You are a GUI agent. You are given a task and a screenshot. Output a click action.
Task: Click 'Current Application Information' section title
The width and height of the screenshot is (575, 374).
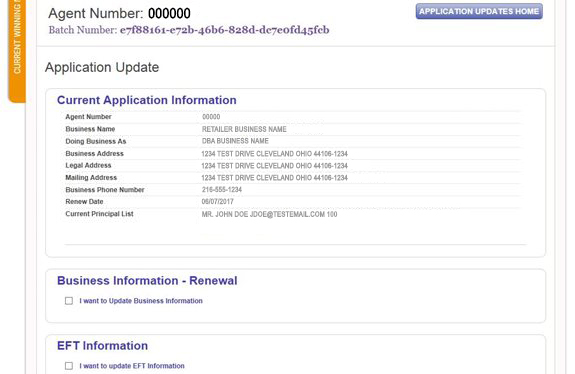(x=147, y=100)
